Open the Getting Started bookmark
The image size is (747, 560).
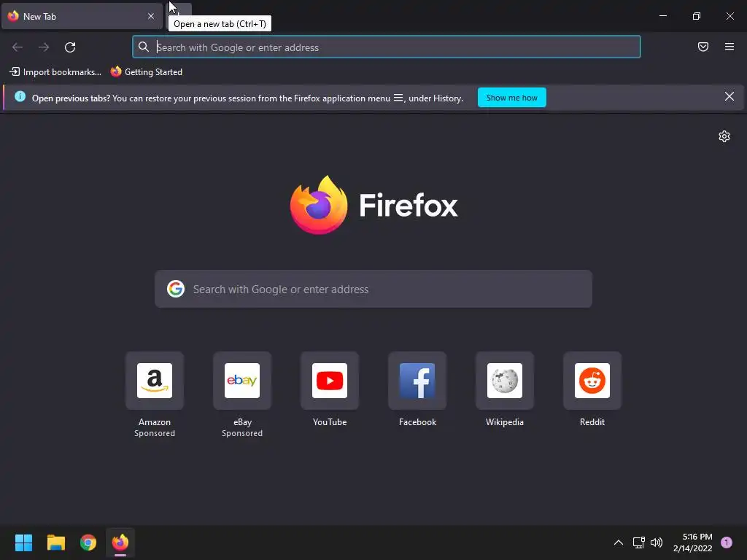point(146,72)
